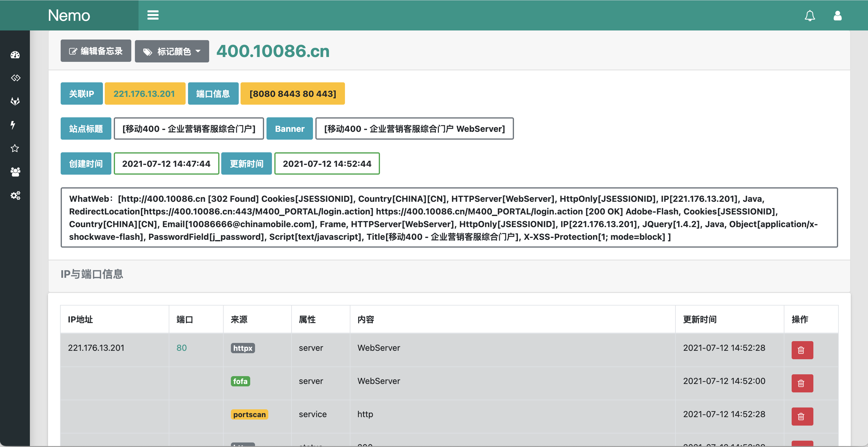868x447 pixels.
Task: Click the 端口 column header
Action: pyautogui.click(x=185, y=319)
